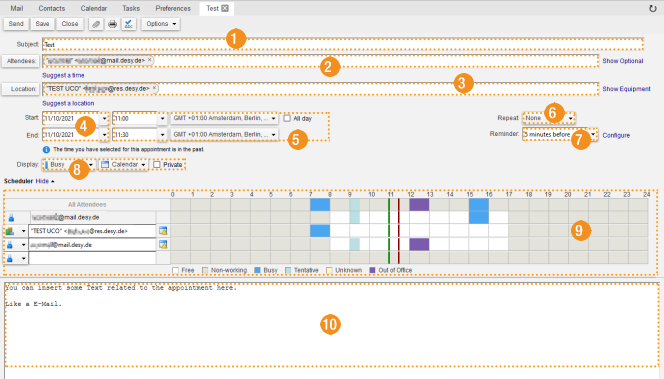Click the person type icon in the mail.desy.de row
This screenshot has width=664, height=379.
click(10, 245)
